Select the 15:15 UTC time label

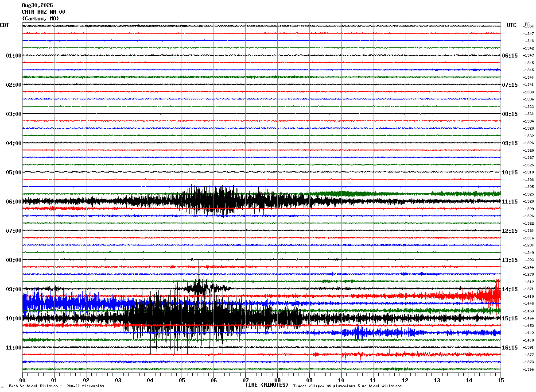pos(509,319)
